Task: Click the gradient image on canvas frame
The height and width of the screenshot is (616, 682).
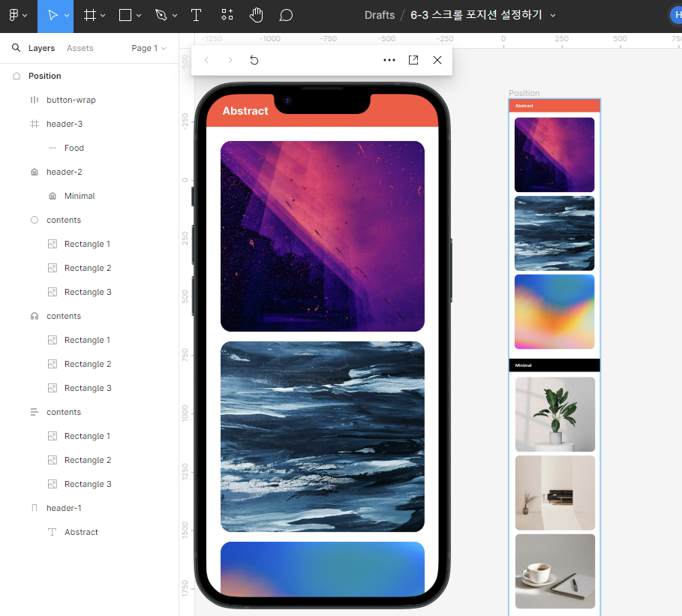Action: tap(554, 311)
